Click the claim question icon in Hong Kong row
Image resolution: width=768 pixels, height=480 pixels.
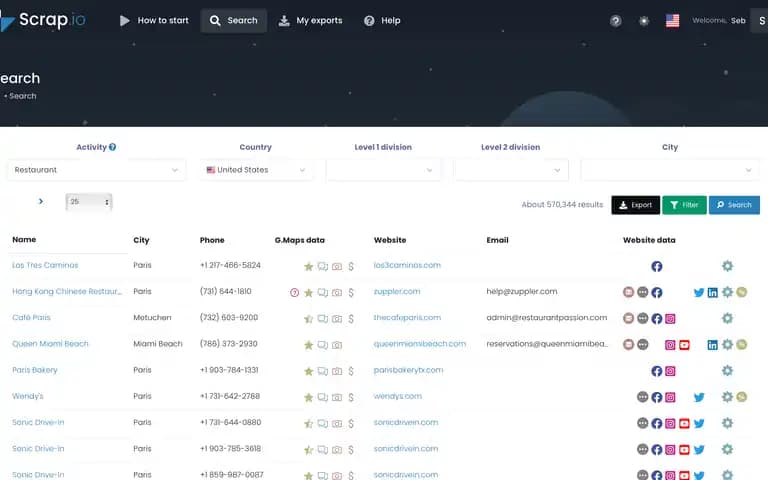pos(294,293)
